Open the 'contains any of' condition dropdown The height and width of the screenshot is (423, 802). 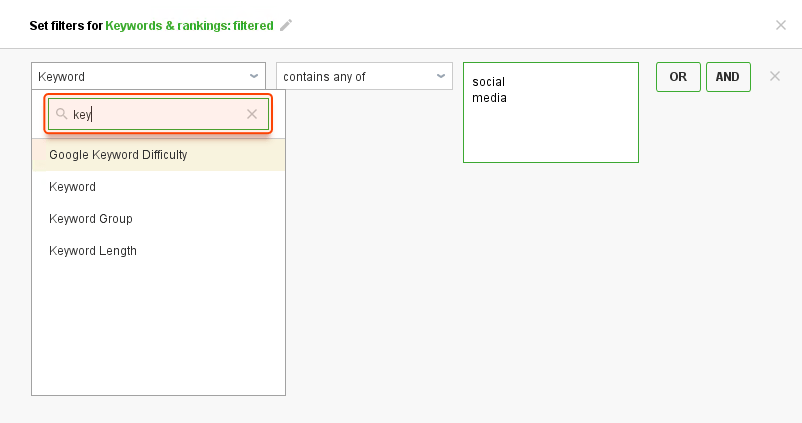[x=364, y=76]
